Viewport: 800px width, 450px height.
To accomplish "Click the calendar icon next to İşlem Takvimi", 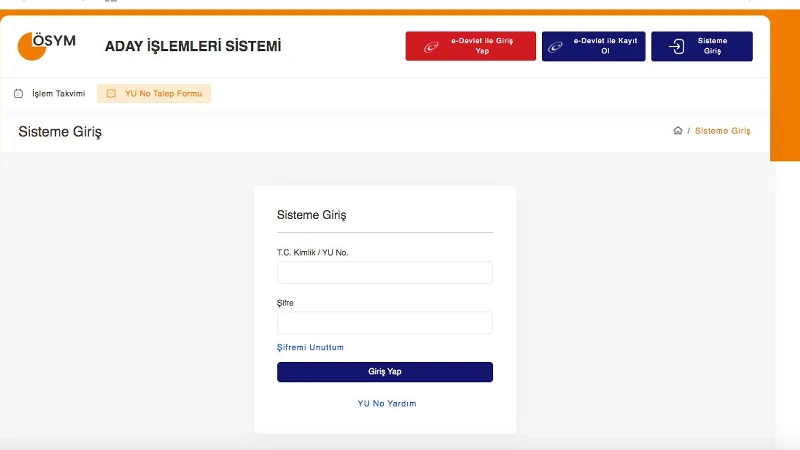I will [19, 94].
